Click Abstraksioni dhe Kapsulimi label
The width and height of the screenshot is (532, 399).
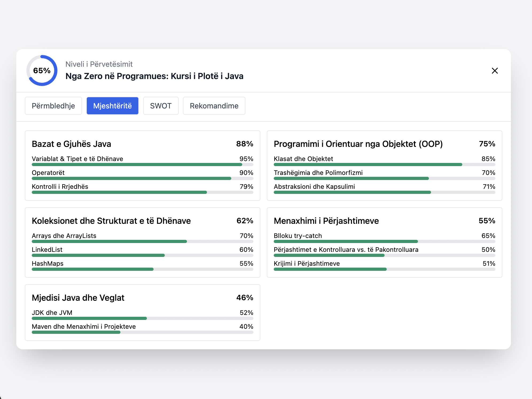tap(314, 187)
